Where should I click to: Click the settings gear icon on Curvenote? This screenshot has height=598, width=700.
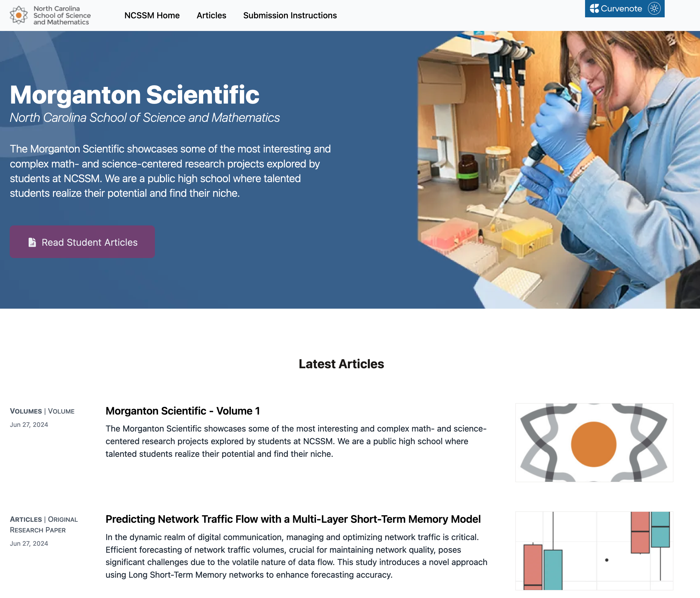tap(653, 8)
